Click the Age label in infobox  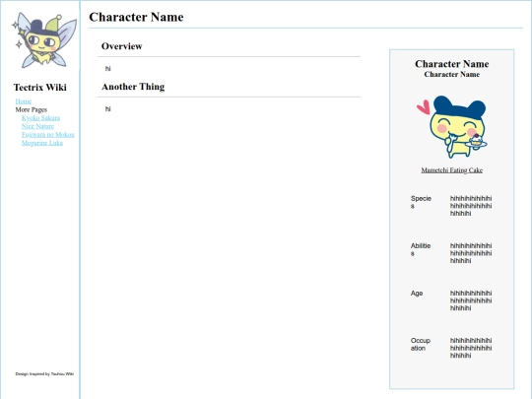click(x=417, y=294)
